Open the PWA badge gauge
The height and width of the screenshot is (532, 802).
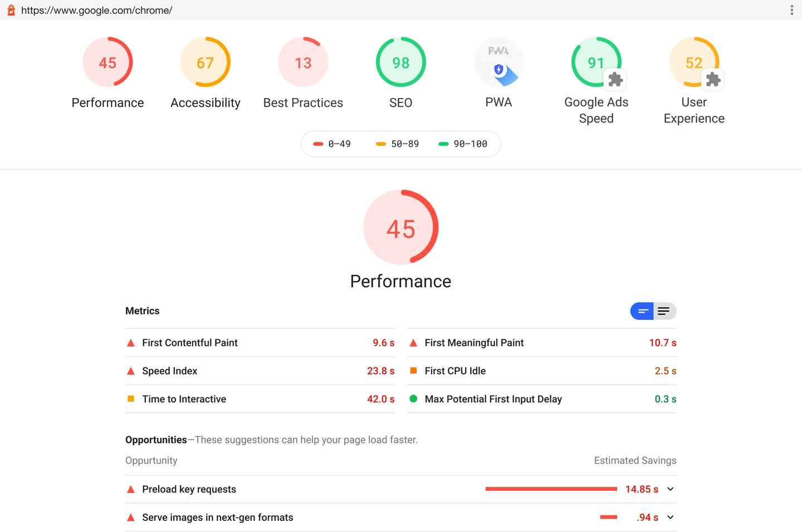(x=498, y=62)
